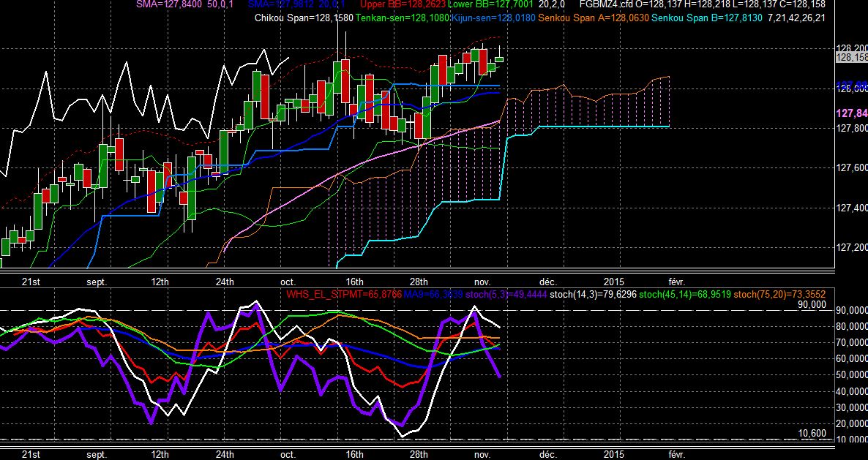Image resolution: width=868 pixels, height=460 pixels.
Task: Click 'sept.' on the price chart date axis
Action: click(x=97, y=282)
